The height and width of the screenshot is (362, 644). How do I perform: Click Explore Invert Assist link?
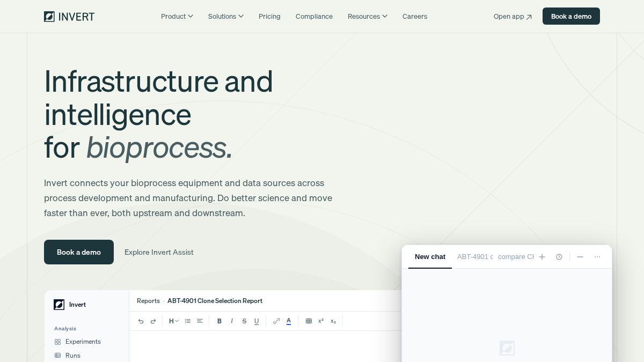coord(159,252)
